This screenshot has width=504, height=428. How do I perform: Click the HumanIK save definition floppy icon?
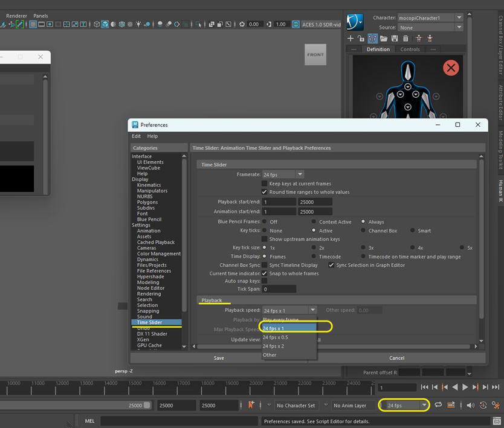coord(395,39)
